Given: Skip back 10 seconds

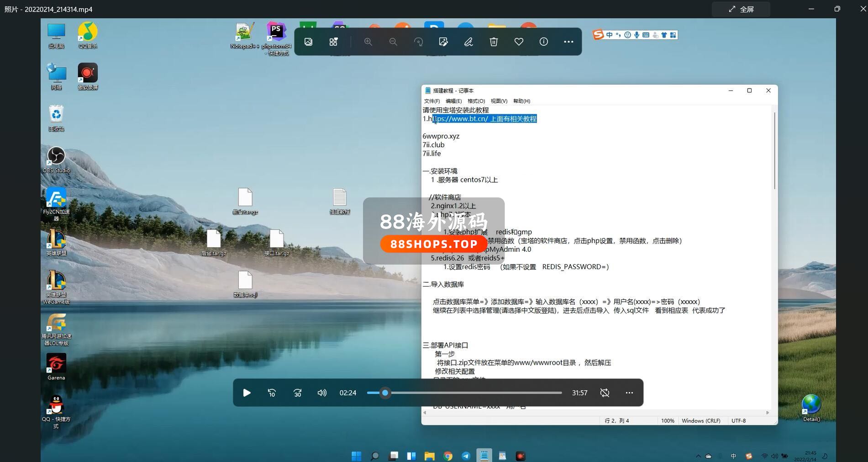Looking at the screenshot, I should click(x=272, y=393).
